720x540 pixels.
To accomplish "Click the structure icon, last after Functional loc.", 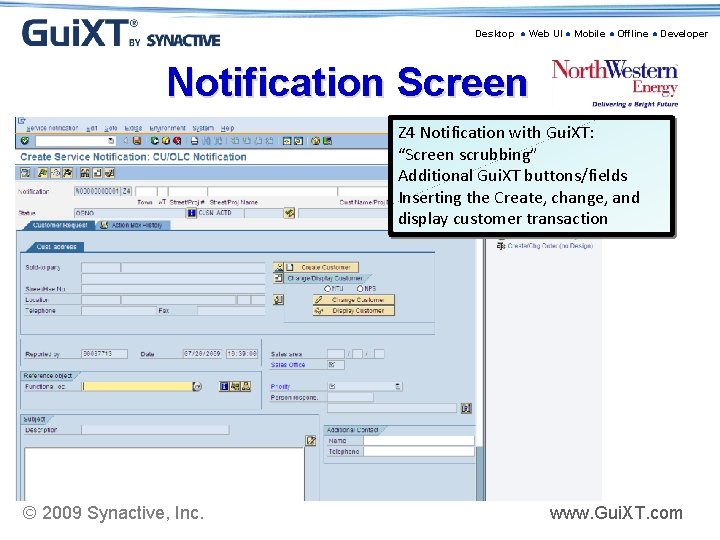I will coord(246,387).
